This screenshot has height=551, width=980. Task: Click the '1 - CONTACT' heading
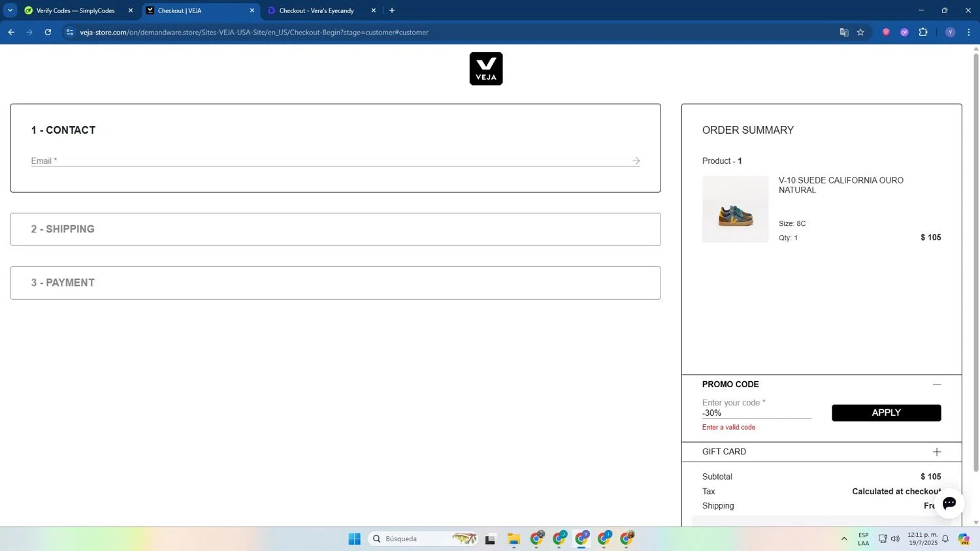(63, 130)
